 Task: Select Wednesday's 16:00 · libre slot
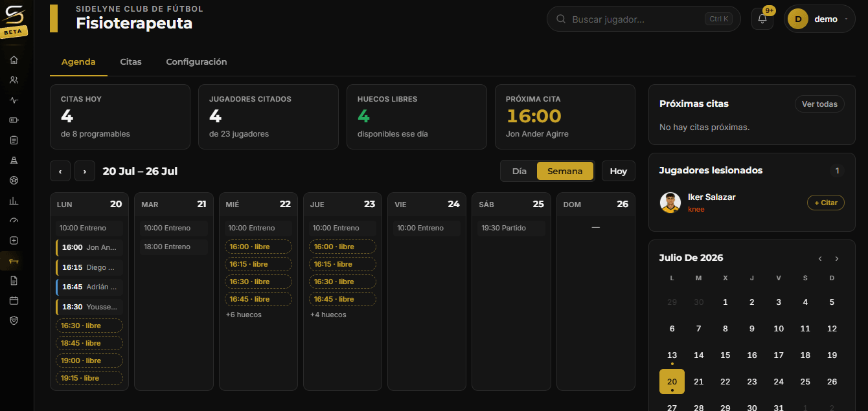[x=258, y=247]
